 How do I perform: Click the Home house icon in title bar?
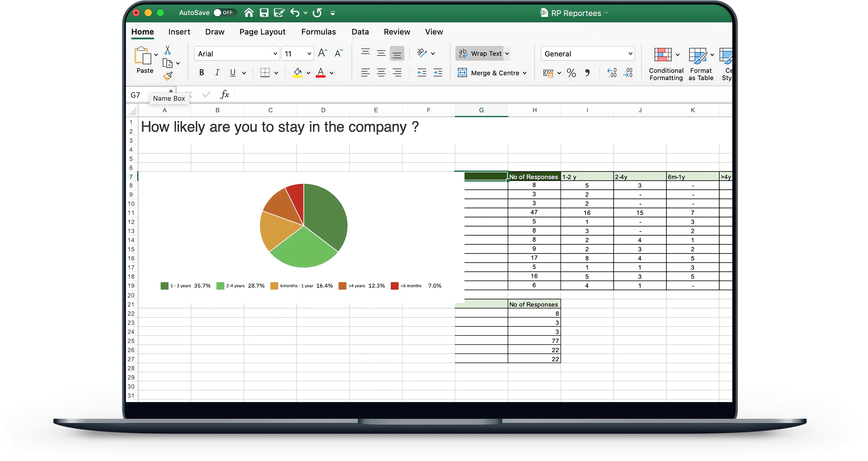249,13
